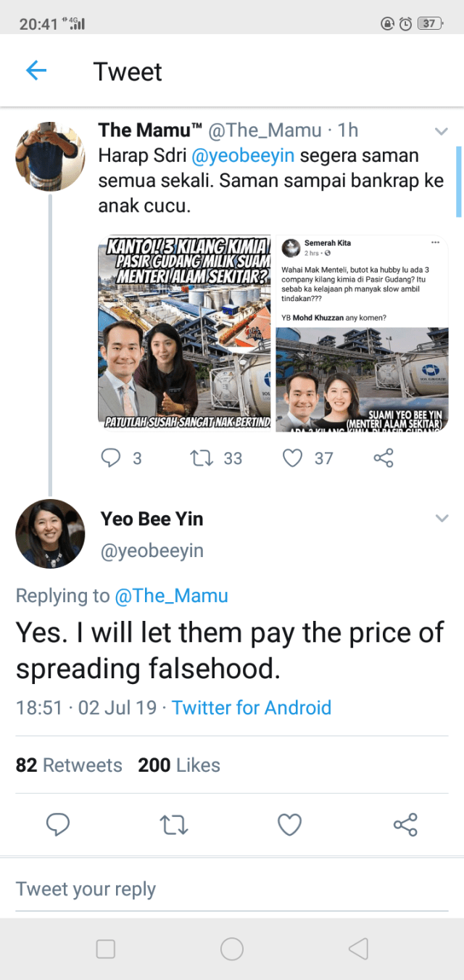Like The Mamu's tweet with 37 likes
The height and width of the screenshot is (980, 464).
[292, 458]
